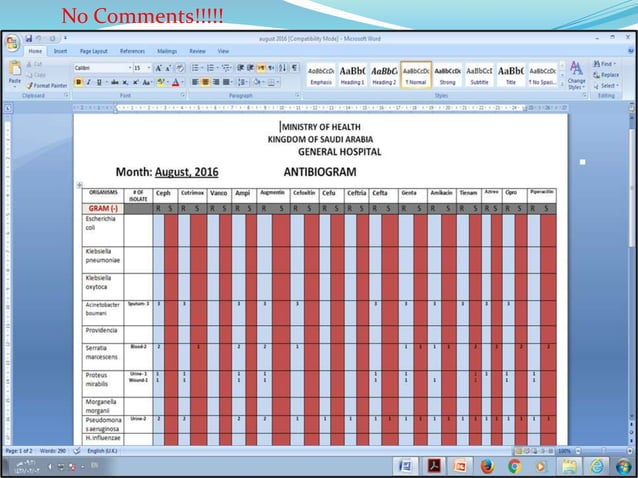Open the Mailings ribbon tab

click(167, 51)
